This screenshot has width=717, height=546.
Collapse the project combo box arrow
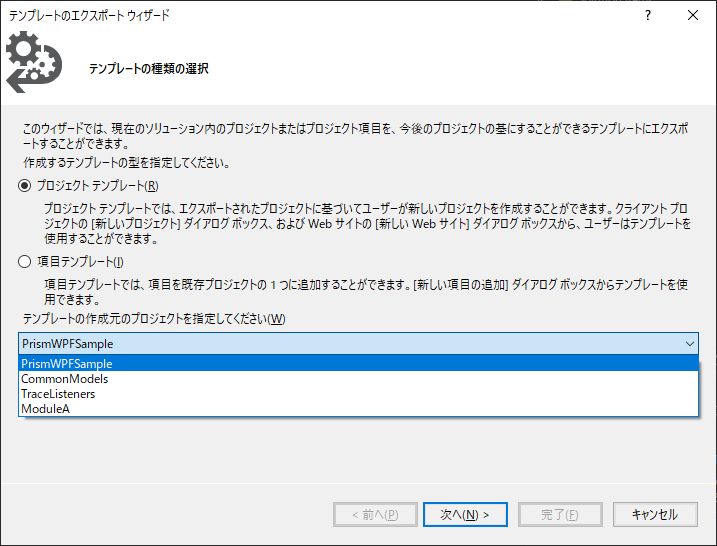[690, 343]
